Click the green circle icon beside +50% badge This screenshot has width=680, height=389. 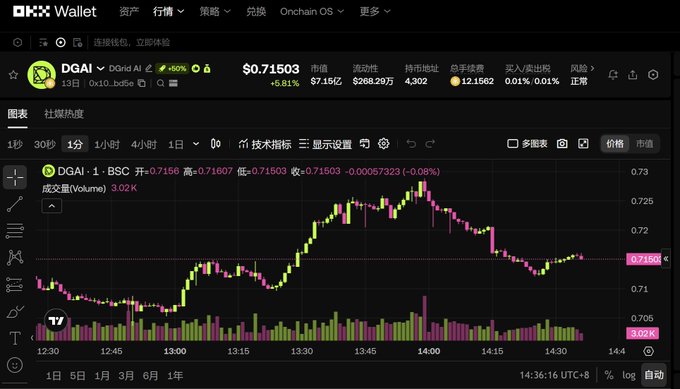196,69
